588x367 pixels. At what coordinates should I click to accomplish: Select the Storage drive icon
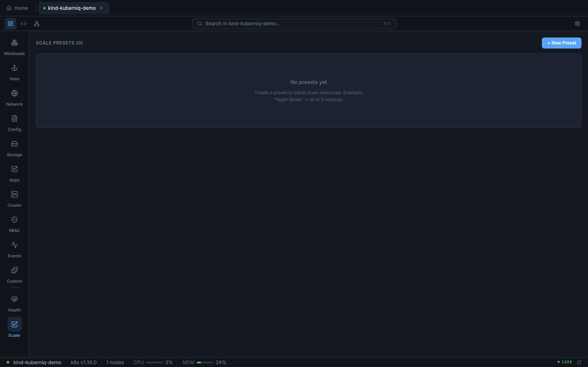(x=14, y=148)
